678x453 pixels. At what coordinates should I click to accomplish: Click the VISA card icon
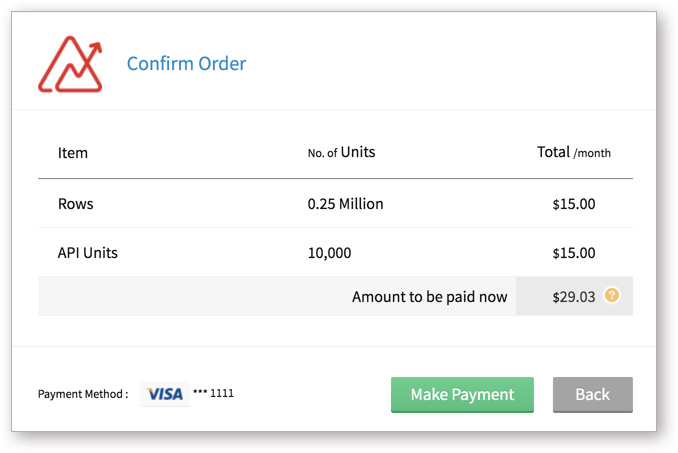(165, 394)
